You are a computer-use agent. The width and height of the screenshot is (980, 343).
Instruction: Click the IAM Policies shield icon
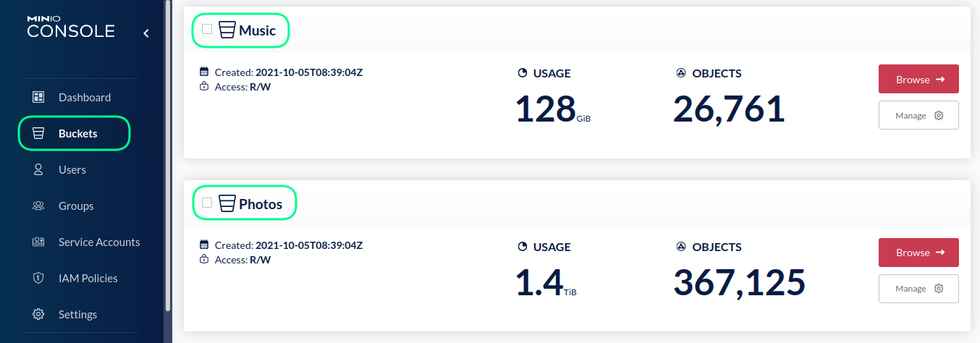[x=39, y=278]
